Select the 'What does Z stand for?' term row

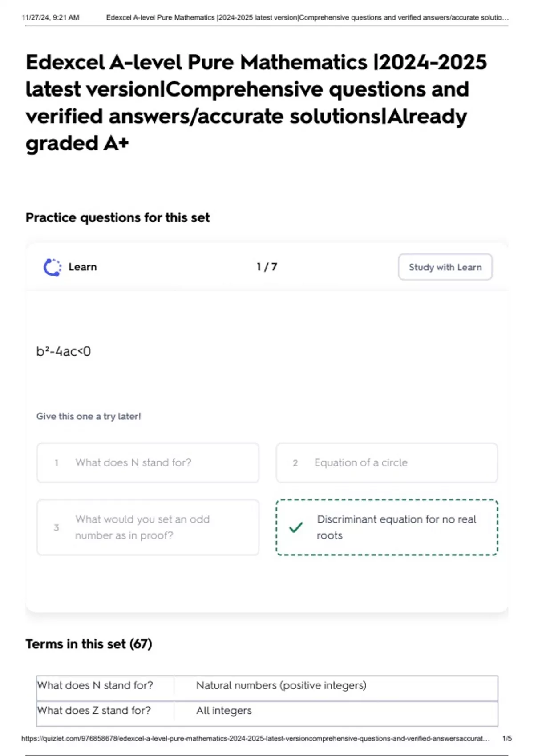coord(94,711)
